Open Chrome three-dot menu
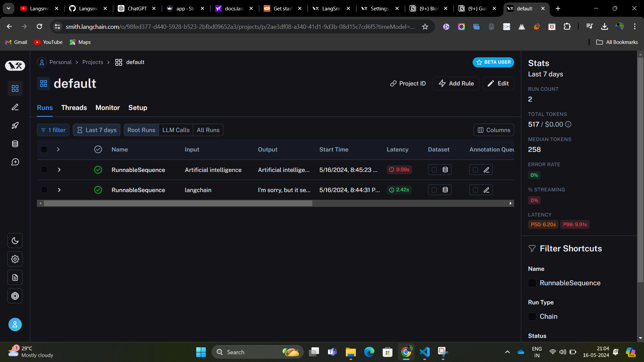 (x=635, y=26)
